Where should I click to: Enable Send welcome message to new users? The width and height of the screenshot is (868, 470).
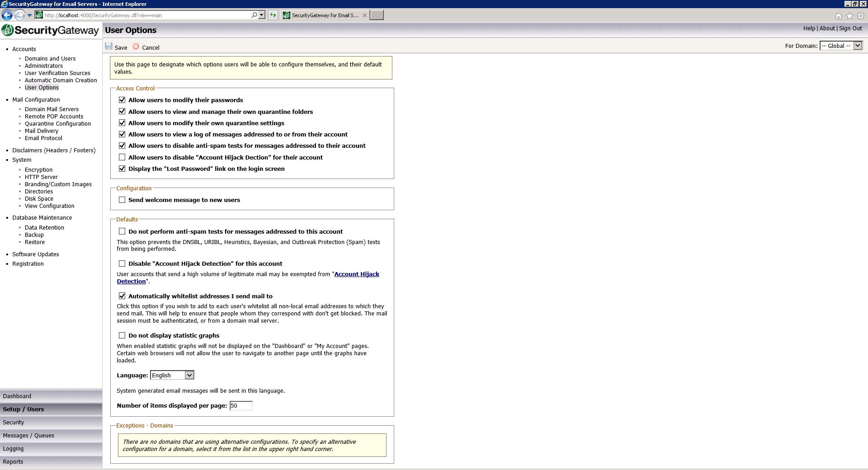click(x=122, y=200)
